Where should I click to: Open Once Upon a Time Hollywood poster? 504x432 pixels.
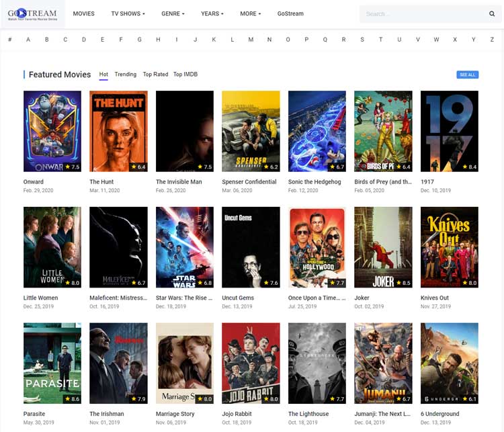(x=317, y=247)
